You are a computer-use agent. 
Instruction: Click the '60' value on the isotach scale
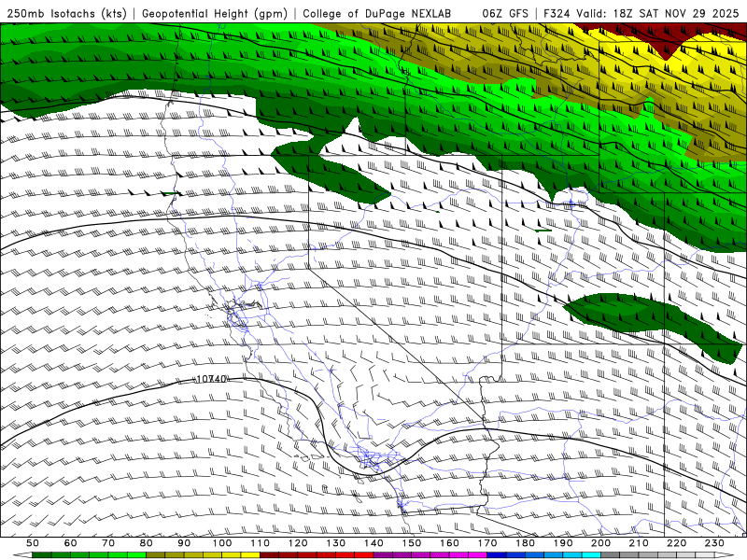[71, 543]
